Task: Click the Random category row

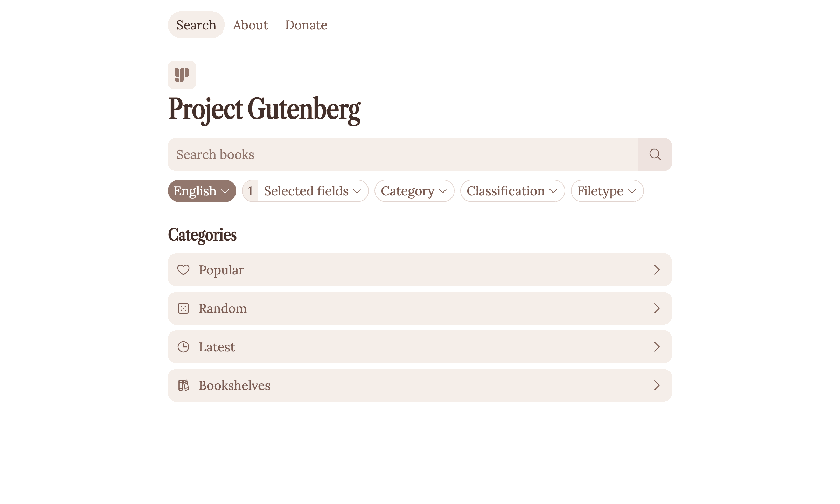Action: pos(420,308)
